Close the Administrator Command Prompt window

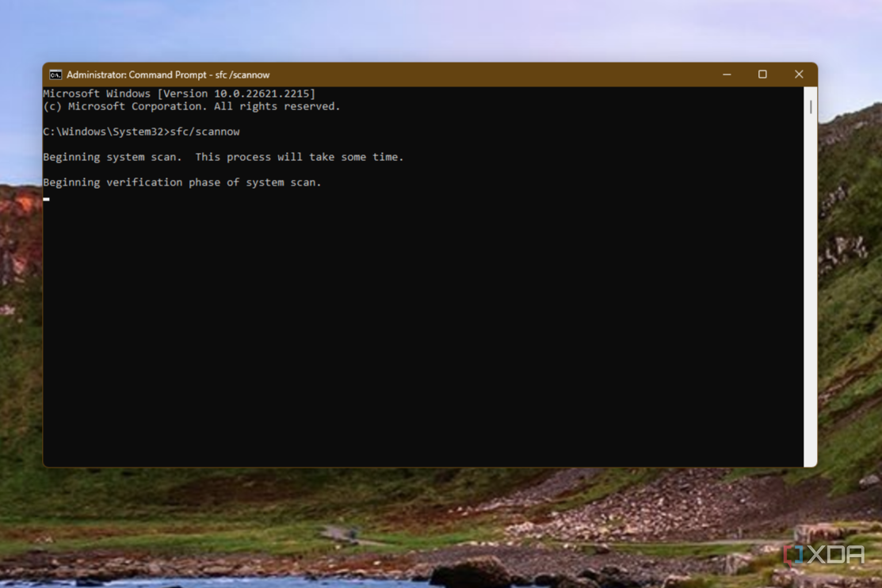799,74
